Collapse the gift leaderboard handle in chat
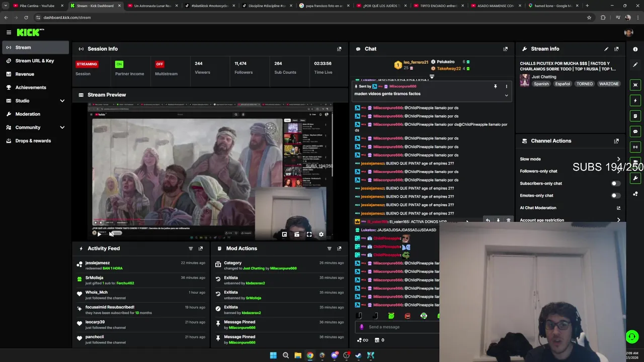The image size is (644, 362). pos(432,77)
